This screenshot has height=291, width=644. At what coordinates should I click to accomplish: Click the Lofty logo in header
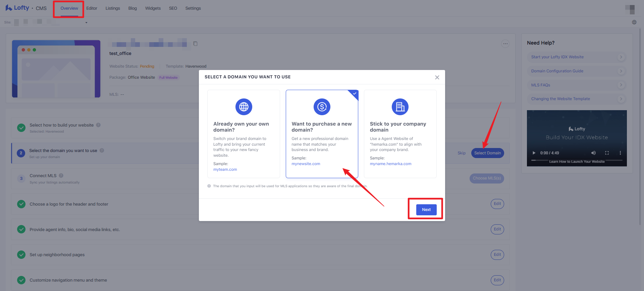pos(17,8)
